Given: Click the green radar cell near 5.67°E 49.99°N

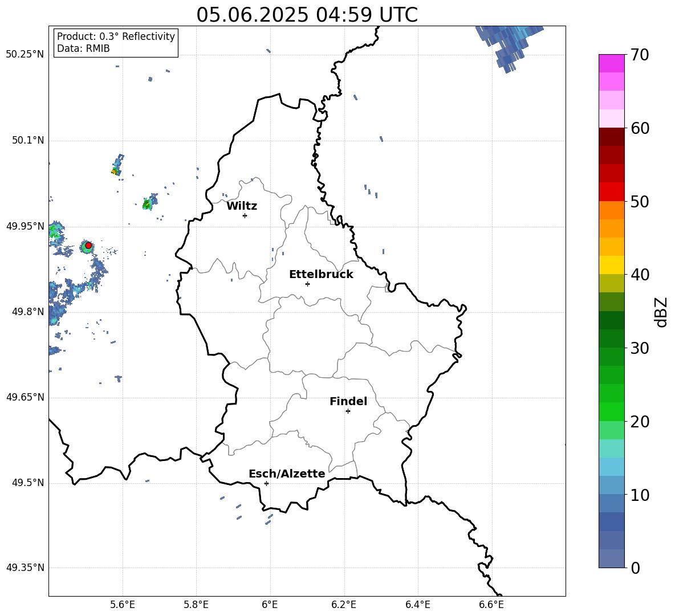Looking at the screenshot, I should tap(149, 203).
